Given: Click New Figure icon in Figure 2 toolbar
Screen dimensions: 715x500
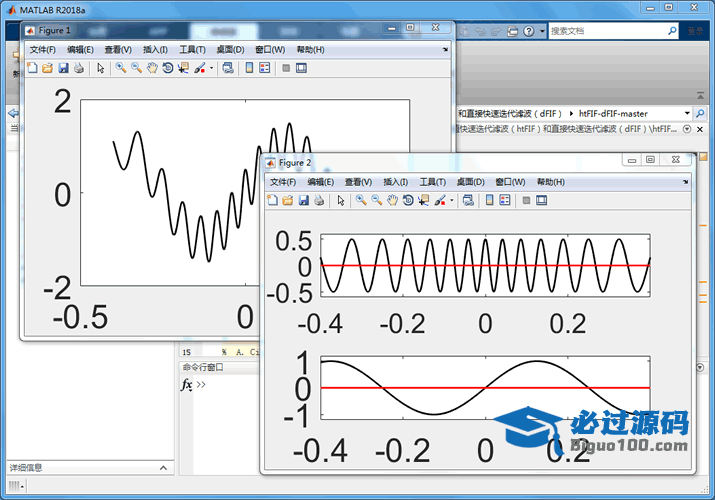Looking at the screenshot, I should 273,201.
